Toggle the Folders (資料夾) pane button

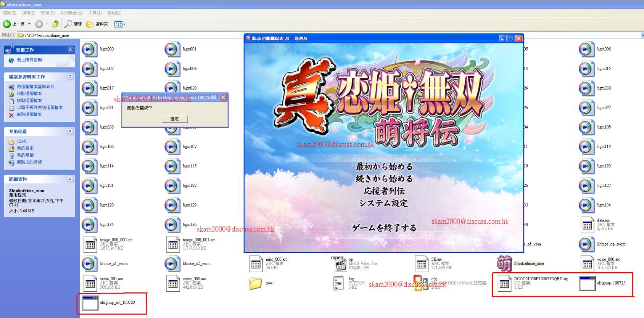point(97,24)
